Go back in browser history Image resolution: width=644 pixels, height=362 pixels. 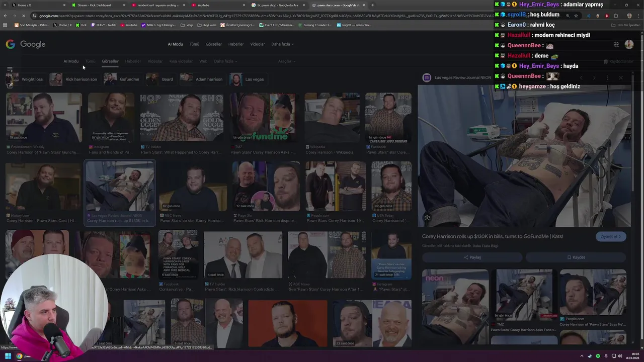coord(6,16)
